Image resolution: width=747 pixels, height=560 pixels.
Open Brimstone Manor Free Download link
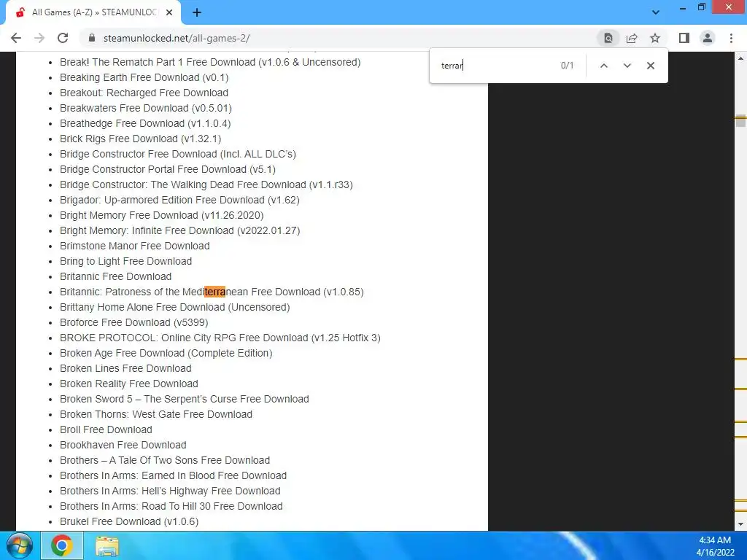135,246
